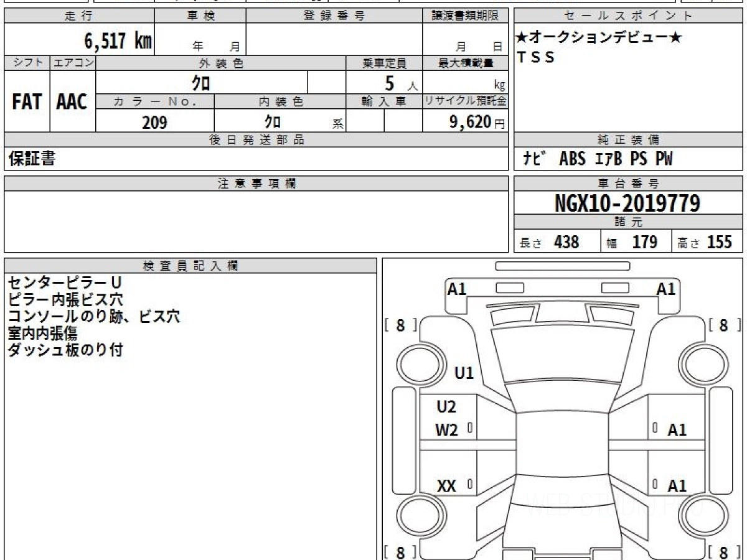Click the U2 damage mark on the diagram
Viewport: 747px width, 560px height.
(x=446, y=407)
